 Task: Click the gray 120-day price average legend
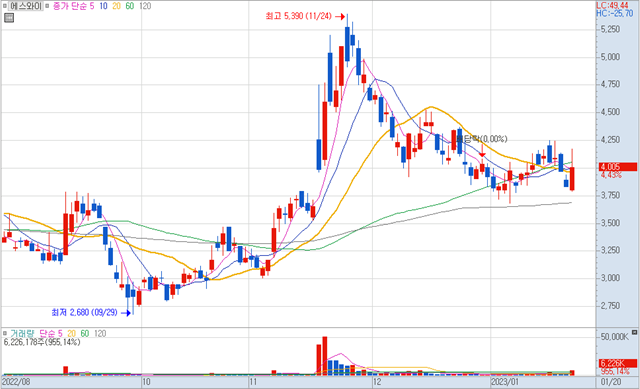[145, 6]
